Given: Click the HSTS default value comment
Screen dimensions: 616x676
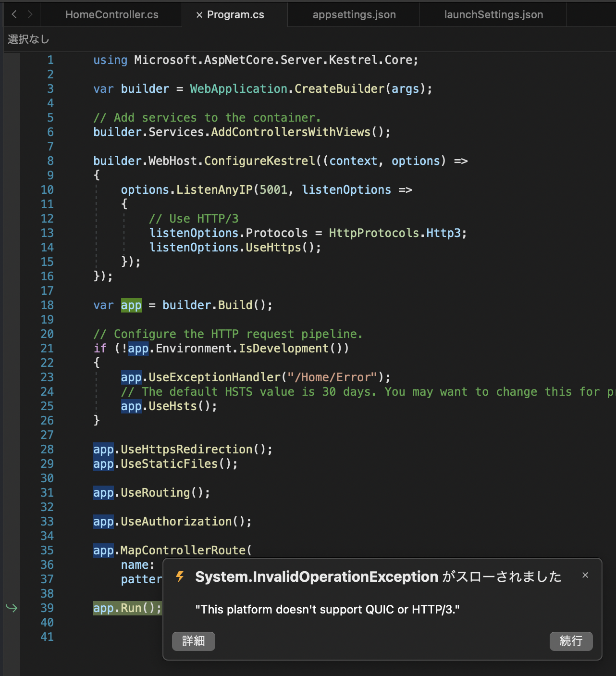Looking at the screenshot, I should click(x=368, y=392).
